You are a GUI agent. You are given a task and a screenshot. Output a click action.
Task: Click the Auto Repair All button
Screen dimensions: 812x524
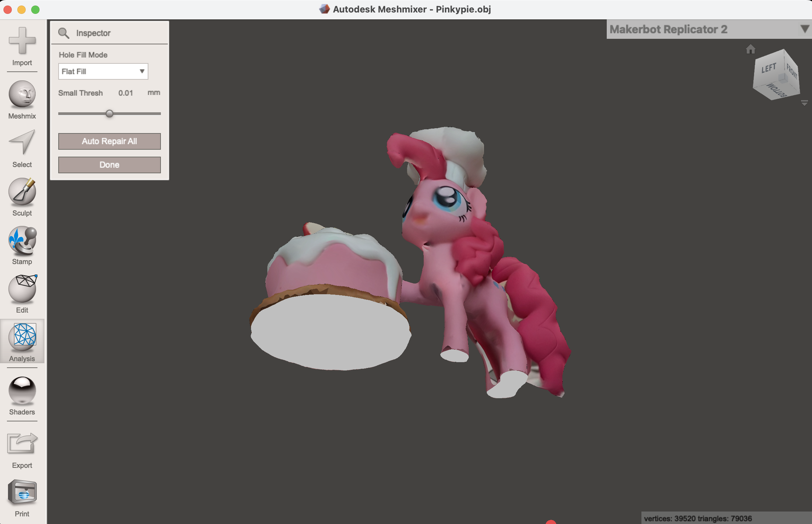tap(109, 141)
